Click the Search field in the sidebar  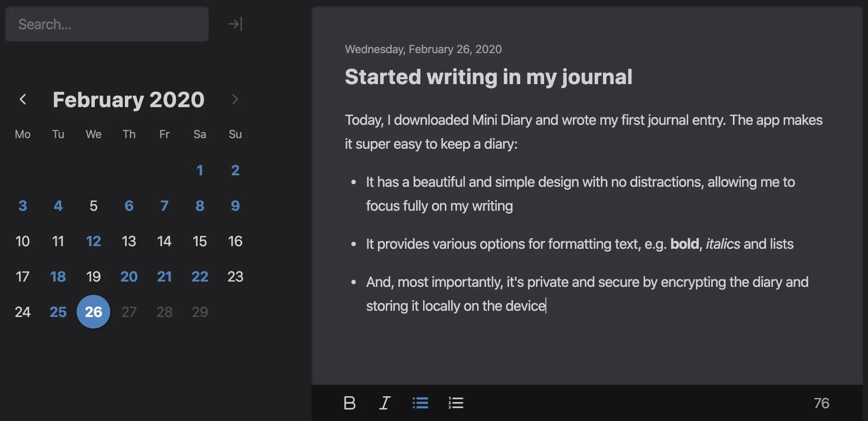coord(107,24)
